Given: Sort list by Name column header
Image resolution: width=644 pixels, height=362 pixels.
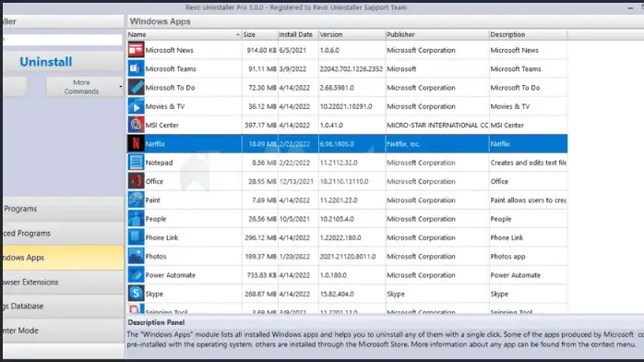Looking at the screenshot, I should click(184, 34).
